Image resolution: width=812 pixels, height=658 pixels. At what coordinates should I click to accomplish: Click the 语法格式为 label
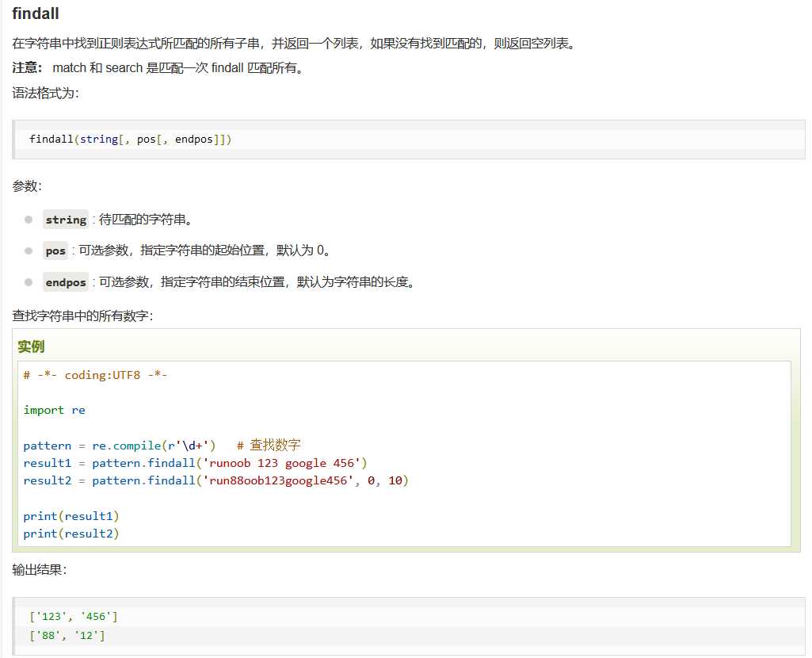pos(45,94)
